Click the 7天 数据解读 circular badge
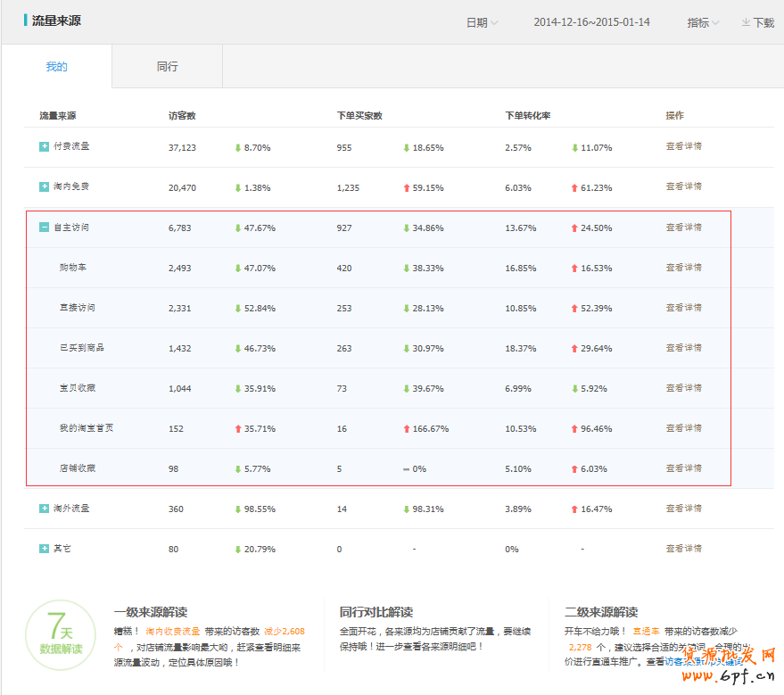 61,635
